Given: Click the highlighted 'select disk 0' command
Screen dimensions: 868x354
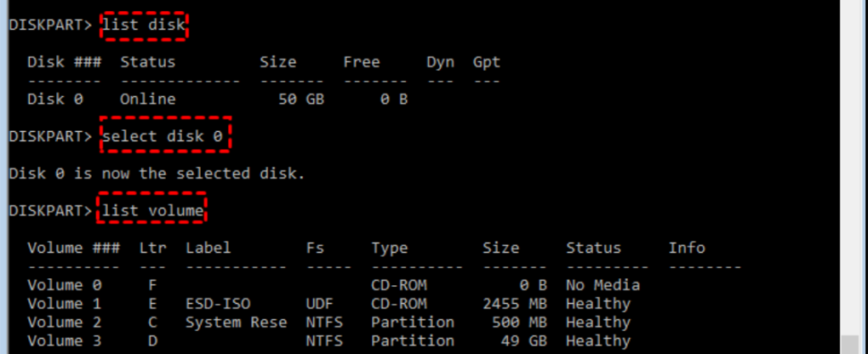Looking at the screenshot, I should point(166,136).
